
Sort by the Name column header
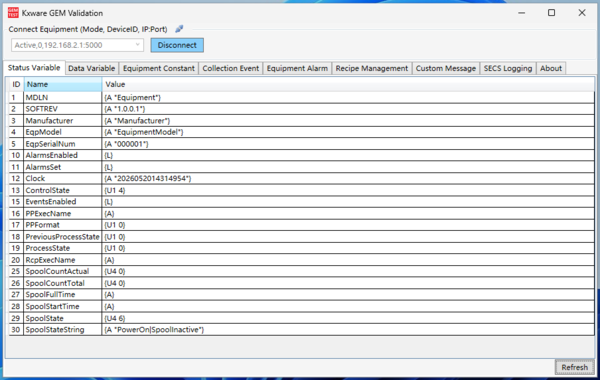coord(63,84)
